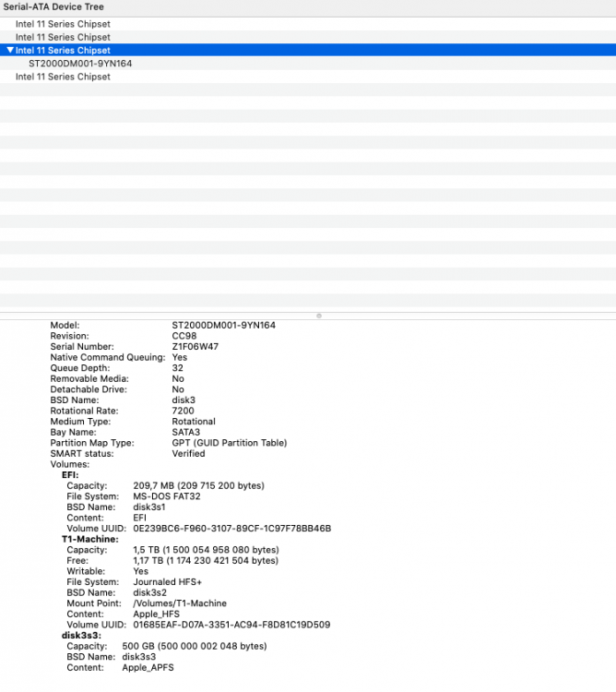Viewport: 616px width, 692px height.
Task: Click the Queue Depth value 32
Action: coord(177,368)
